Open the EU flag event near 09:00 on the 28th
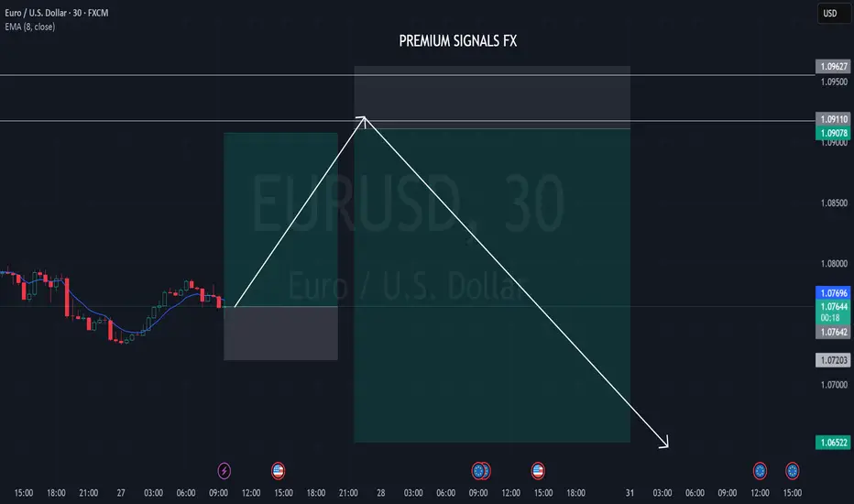This screenshot has height=504, width=854. tap(479, 470)
